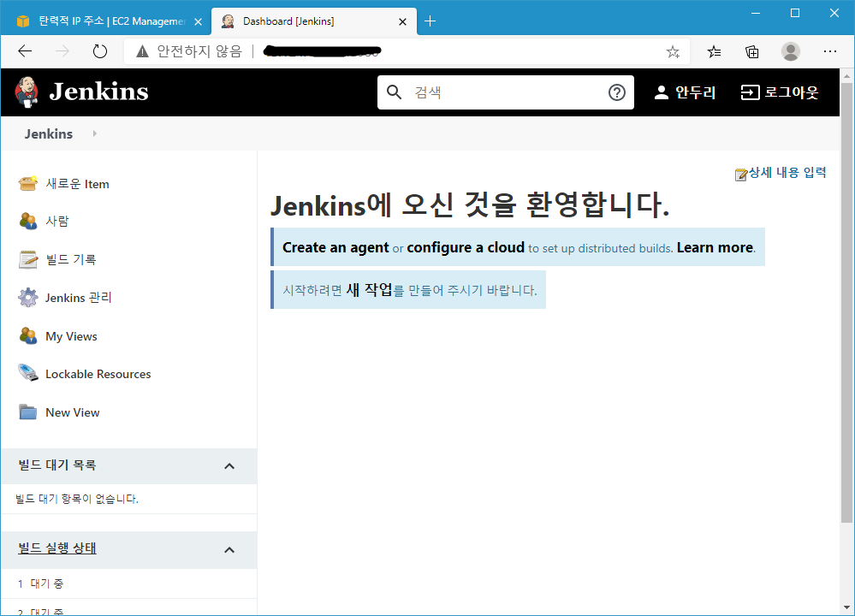This screenshot has height=616, width=855.
Task: Click the Jenkins에 오신 것을 환영합니다 heading
Action: [470, 205]
